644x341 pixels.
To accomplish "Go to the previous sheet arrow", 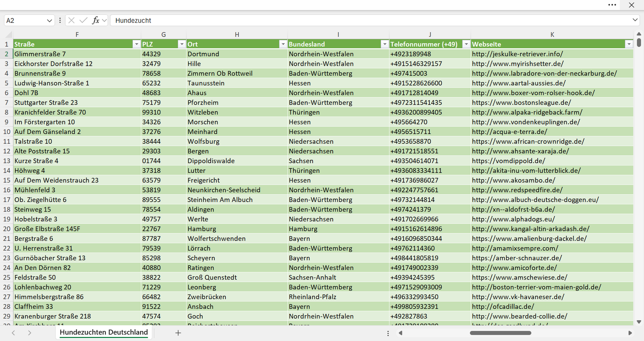I will coord(13,333).
